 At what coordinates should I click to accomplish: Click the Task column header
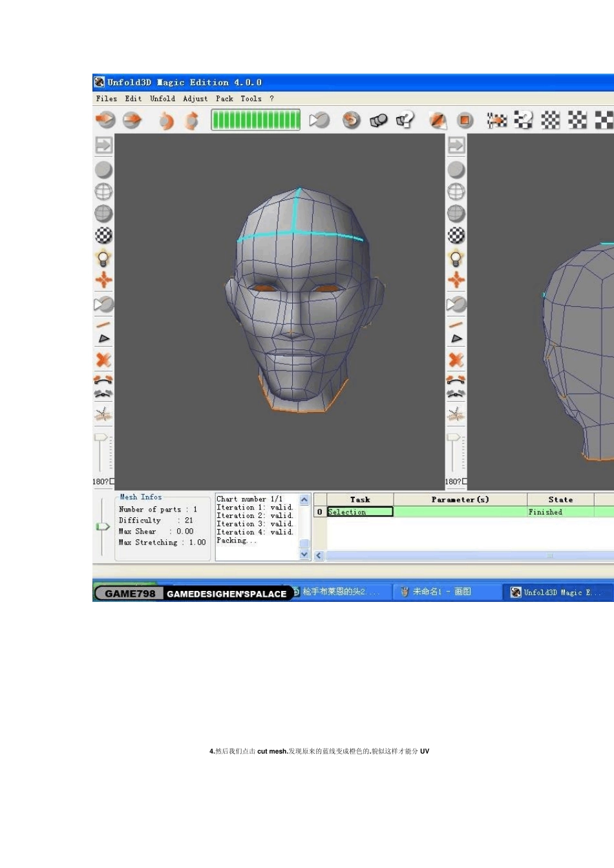[360, 499]
